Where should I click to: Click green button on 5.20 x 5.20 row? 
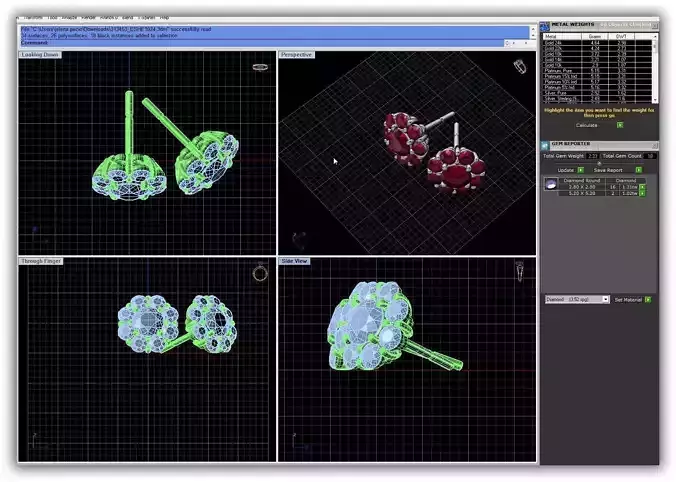642,193
